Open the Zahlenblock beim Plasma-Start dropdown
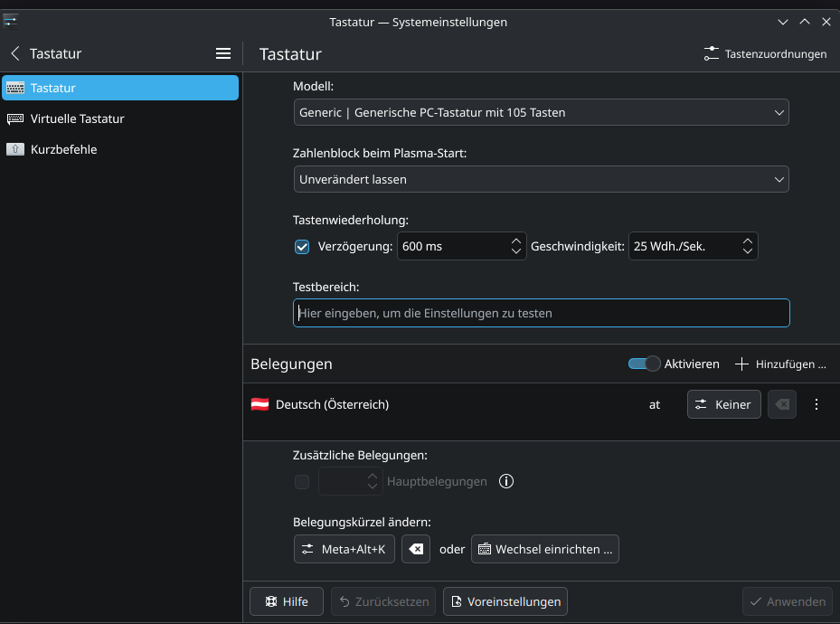The height and width of the screenshot is (624, 840). coord(541,179)
